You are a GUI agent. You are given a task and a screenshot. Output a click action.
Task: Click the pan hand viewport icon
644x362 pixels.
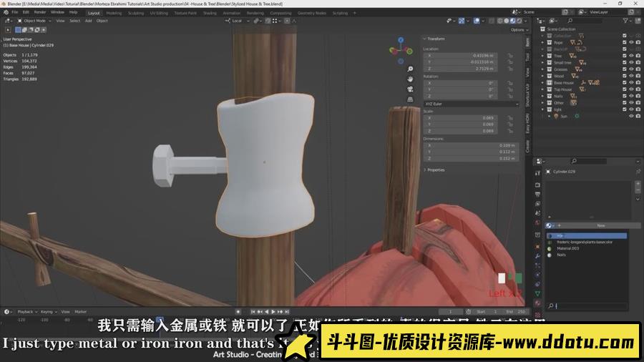(x=410, y=79)
